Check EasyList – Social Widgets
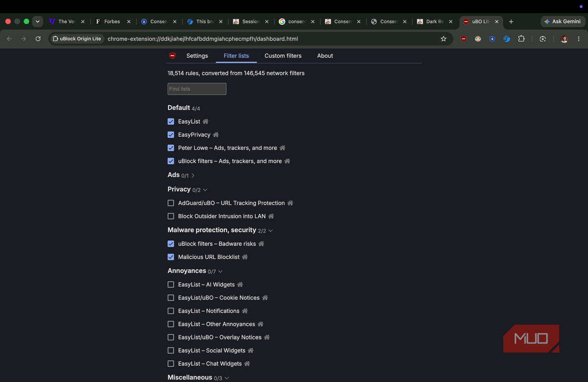The image size is (588, 382). (x=171, y=350)
